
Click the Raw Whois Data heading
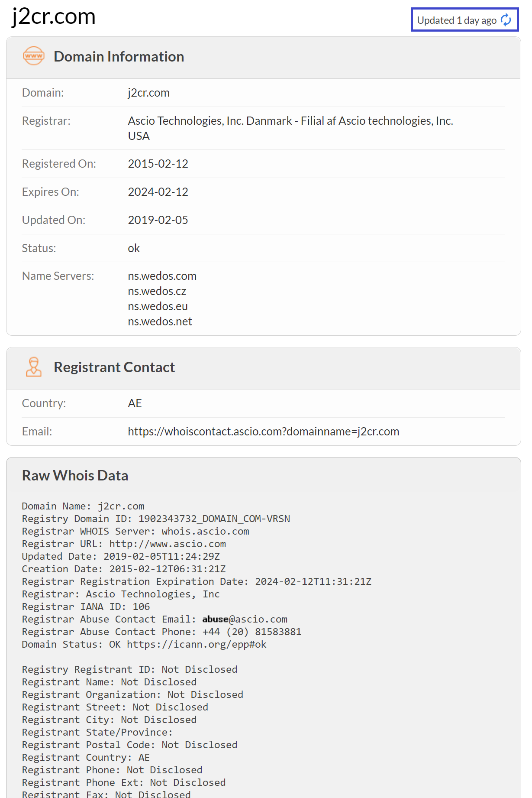point(75,476)
